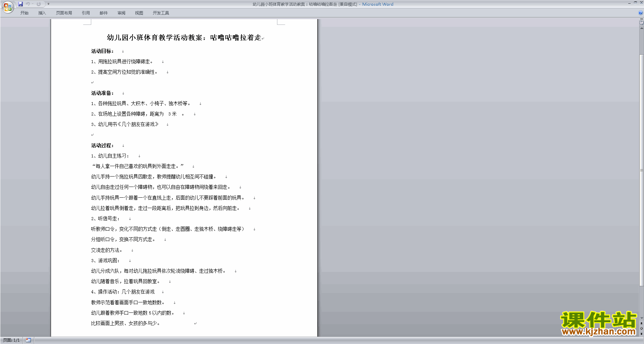The width and height of the screenshot is (644, 344).
Task: Open the Office button menu
Action: [x=8, y=7]
